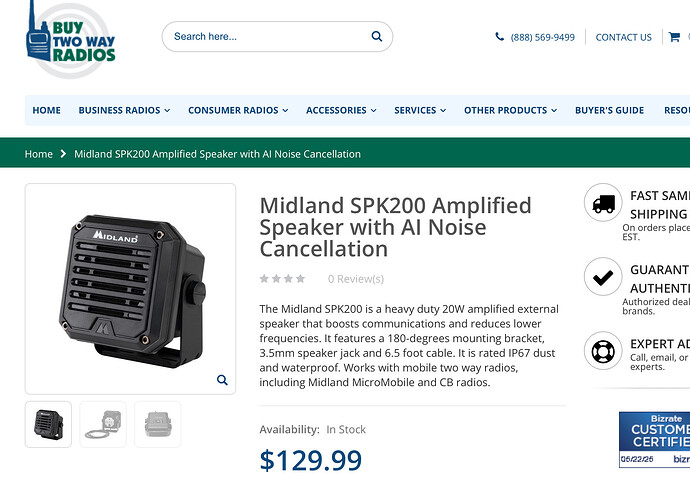
Task: Select the second product thumbnail with cable
Action: click(x=103, y=424)
